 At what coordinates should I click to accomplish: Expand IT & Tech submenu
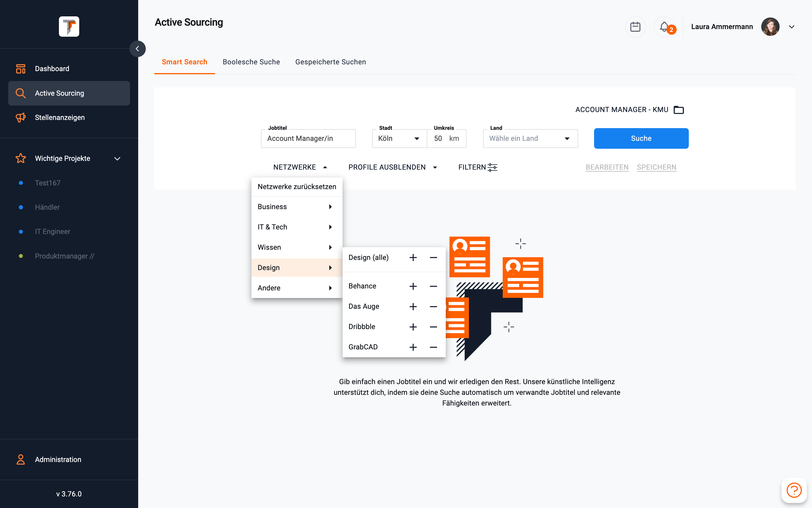click(297, 227)
